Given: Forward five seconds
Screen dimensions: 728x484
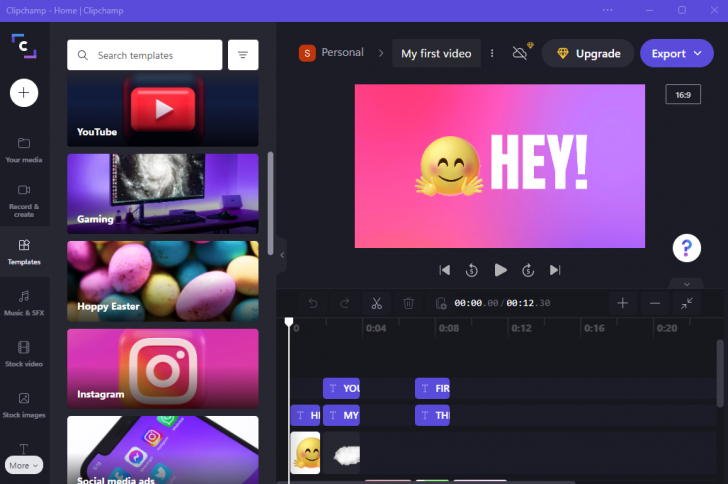Looking at the screenshot, I should click(x=528, y=270).
